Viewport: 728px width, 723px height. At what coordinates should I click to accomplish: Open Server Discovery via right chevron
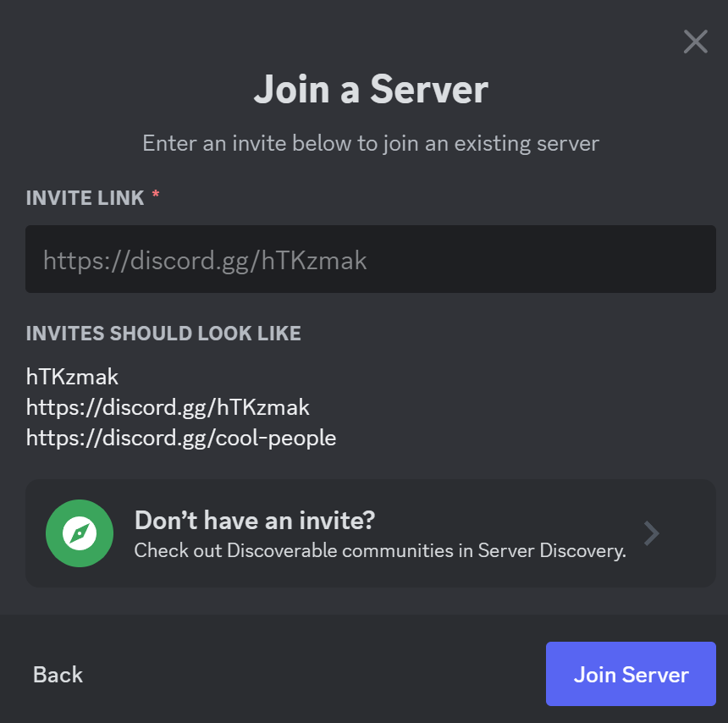[652, 533]
